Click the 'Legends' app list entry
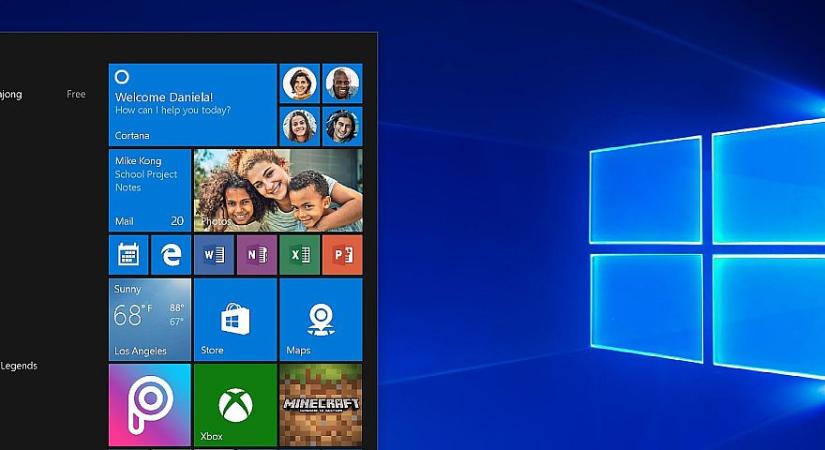The height and width of the screenshot is (450, 825). pyautogui.click(x=19, y=366)
